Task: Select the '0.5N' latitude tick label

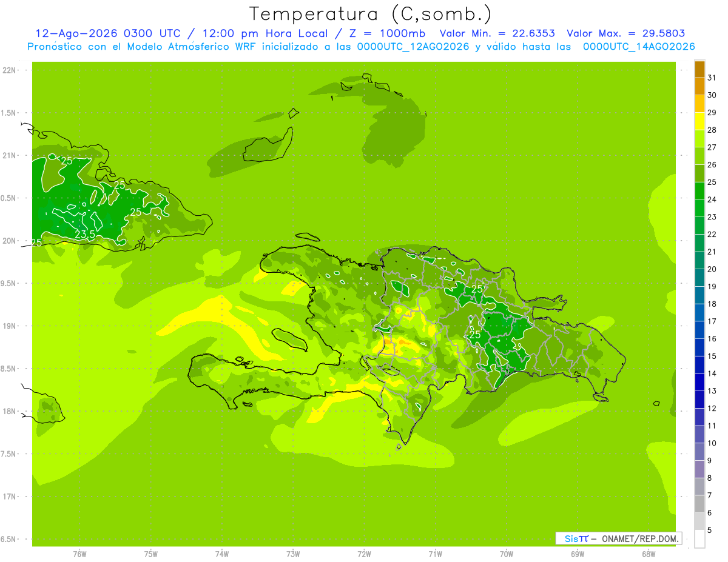Action: tap(8, 198)
